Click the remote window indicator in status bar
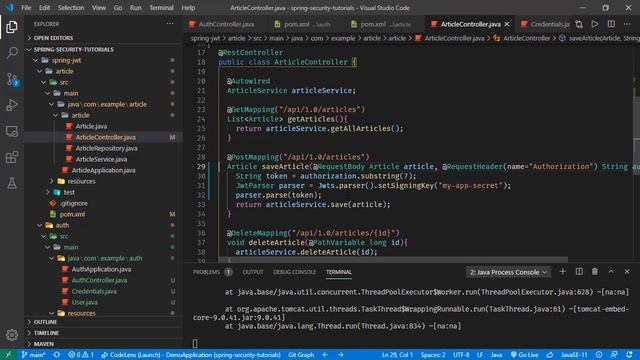 (8, 355)
